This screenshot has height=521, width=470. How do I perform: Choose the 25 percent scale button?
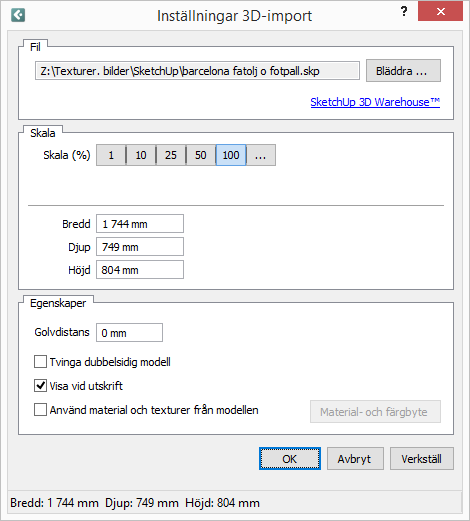click(x=171, y=155)
